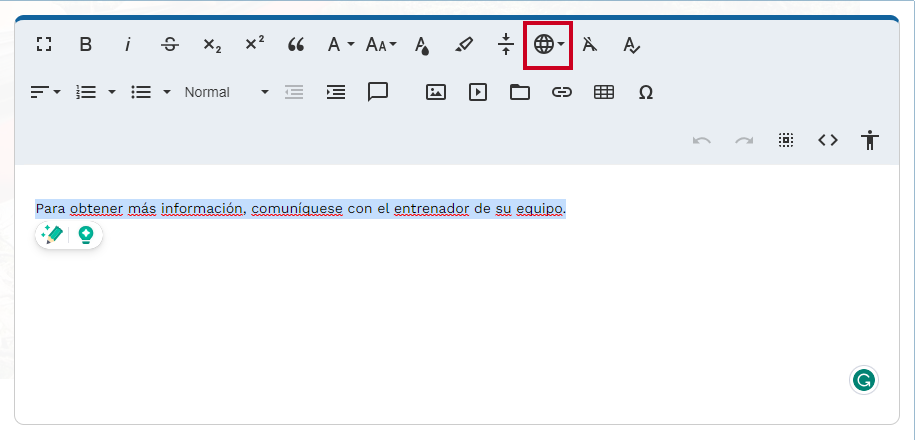Image resolution: width=915 pixels, height=440 pixels.
Task: Insert a bulleted list
Action: click(141, 92)
